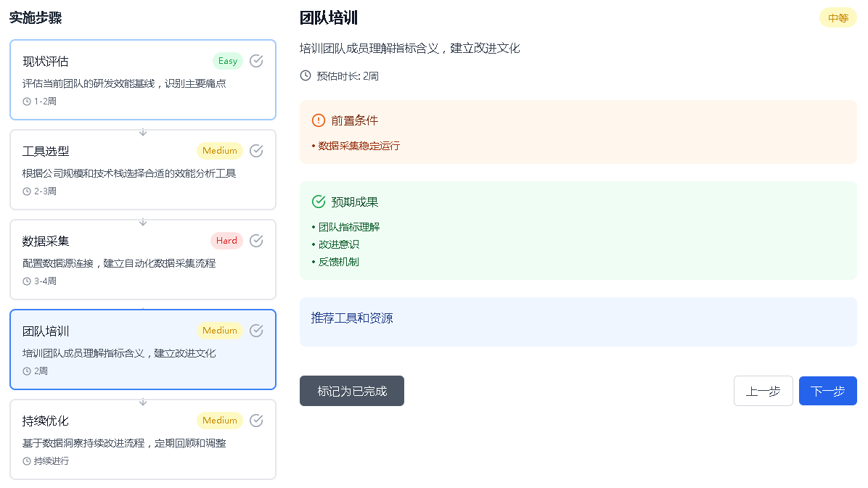This screenshot has height=488, width=868.
Task: Click the clock icon next to 预估时长
Action: (306, 75)
